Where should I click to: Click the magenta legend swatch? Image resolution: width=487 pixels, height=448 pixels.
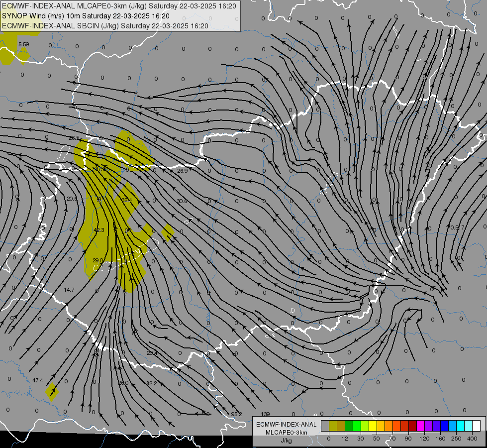coord(420,426)
